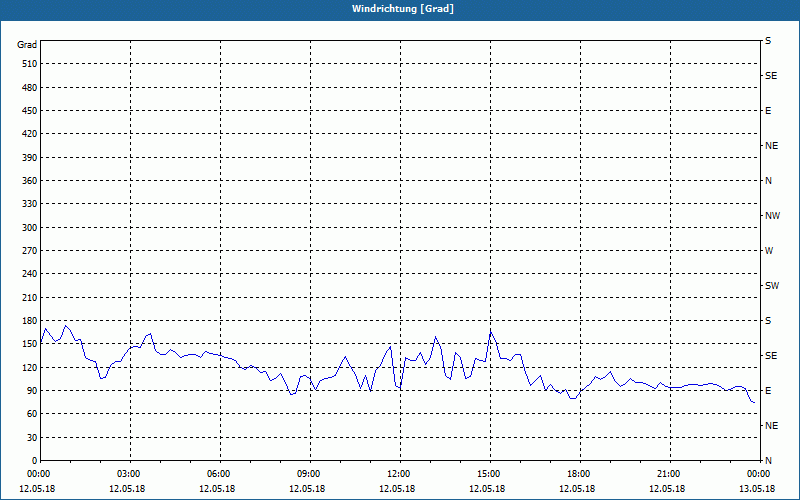Select the 21:00 time label
The image size is (800, 500).
click(670, 474)
